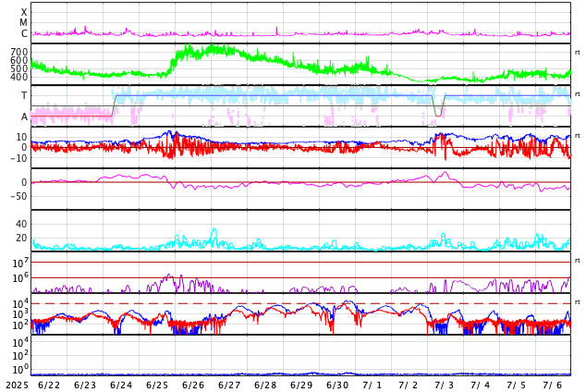The height and width of the screenshot is (392, 586).
Task: Click the T sector label
Action: [x=24, y=95]
